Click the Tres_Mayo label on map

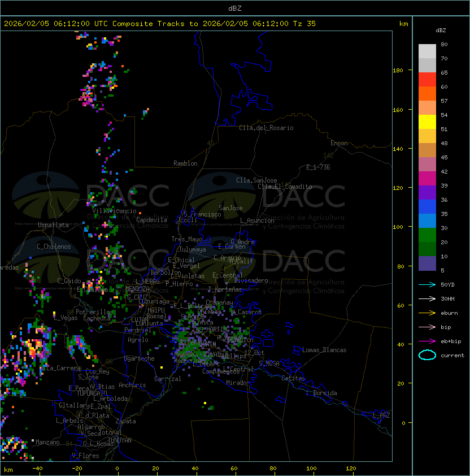coord(186,239)
